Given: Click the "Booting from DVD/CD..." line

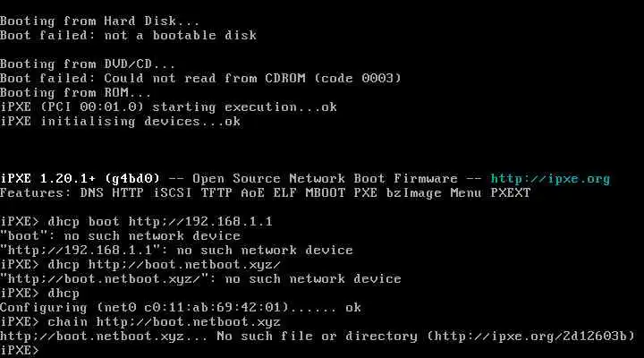Looking at the screenshot, I should point(88,64).
